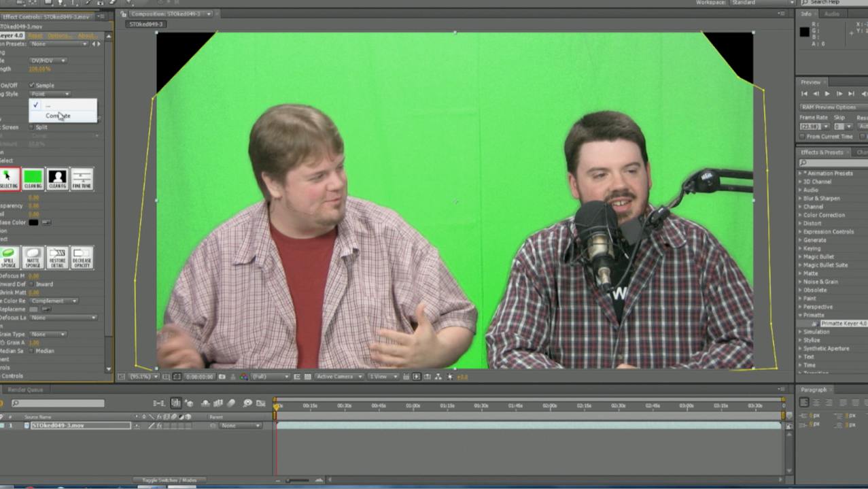
Task: Open the Complement color replace dropdown
Action: (54, 301)
